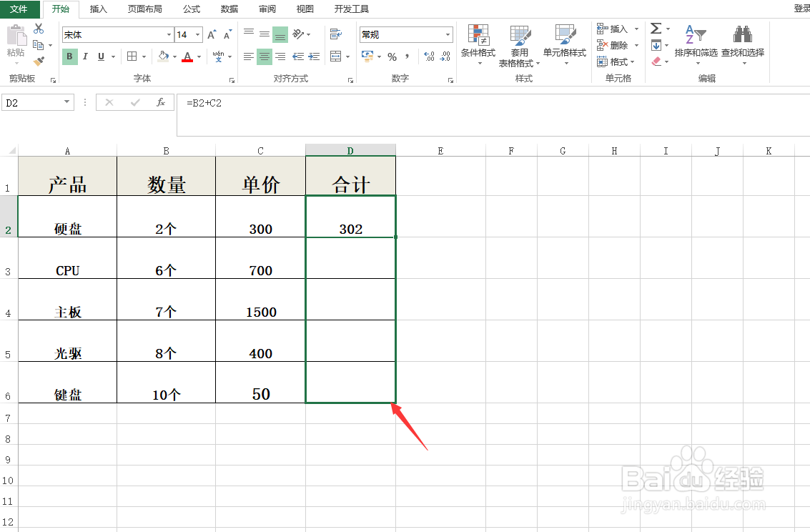The image size is (810, 532).
Task: Expand the fill color dropdown arrow
Action: [x=174, y=56]
